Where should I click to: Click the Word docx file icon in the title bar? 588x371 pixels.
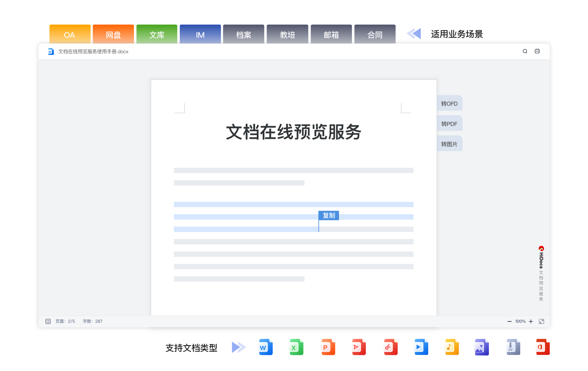[51, 52]
